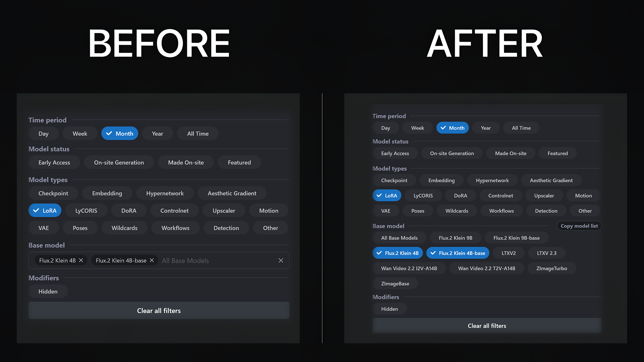This screenshot has height=362, width=644.
Task: Enable Made On-site filter in Before panel
Action: [x=186, y=162]
